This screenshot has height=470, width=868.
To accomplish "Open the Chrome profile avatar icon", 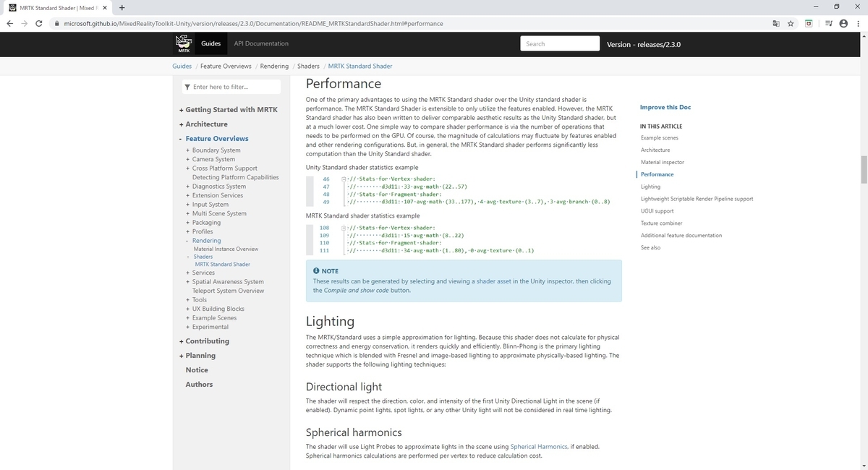I will (x=843, y=23).
